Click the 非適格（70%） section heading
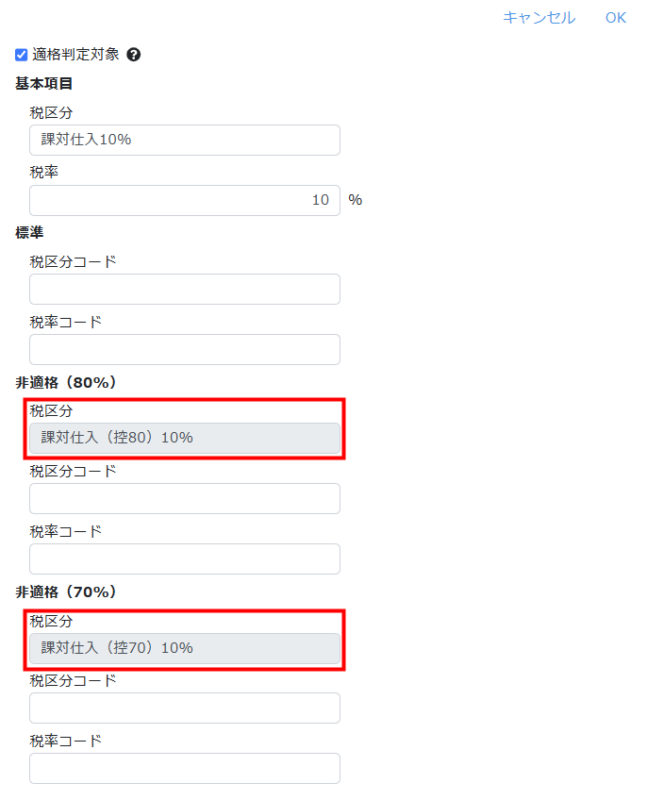The image size is (647, 800). point(66,592)
